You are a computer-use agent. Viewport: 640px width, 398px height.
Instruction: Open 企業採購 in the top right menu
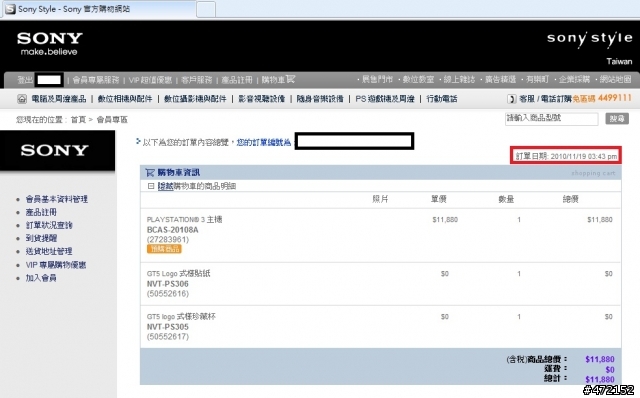[574, 79]
